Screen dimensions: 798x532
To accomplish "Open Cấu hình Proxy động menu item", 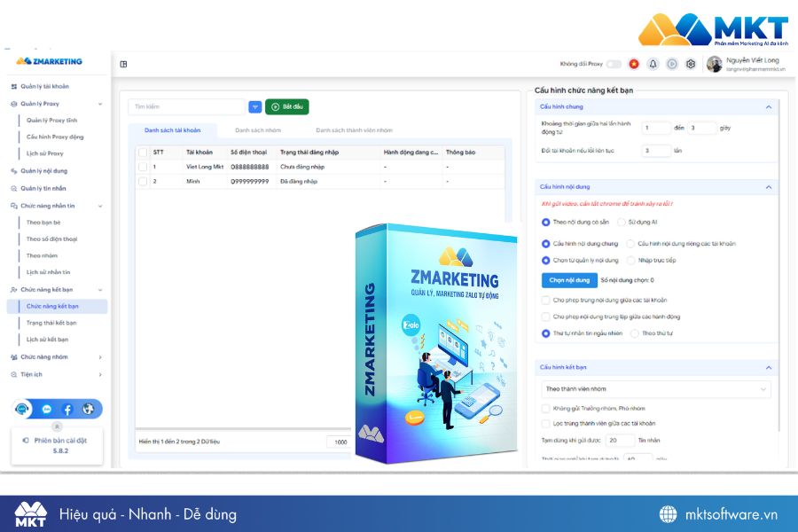I will coord(55,137).
